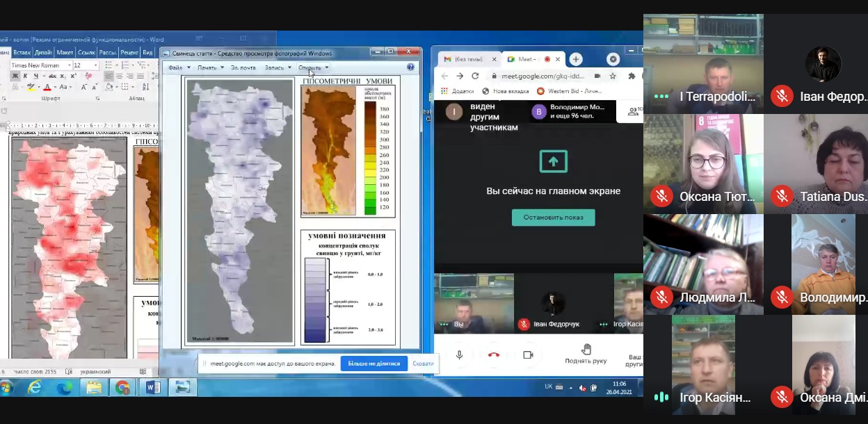Click Эл. почта in Photo Viewer toolbar
Viewport: 868px width, 424px height.
pos(243,67)
